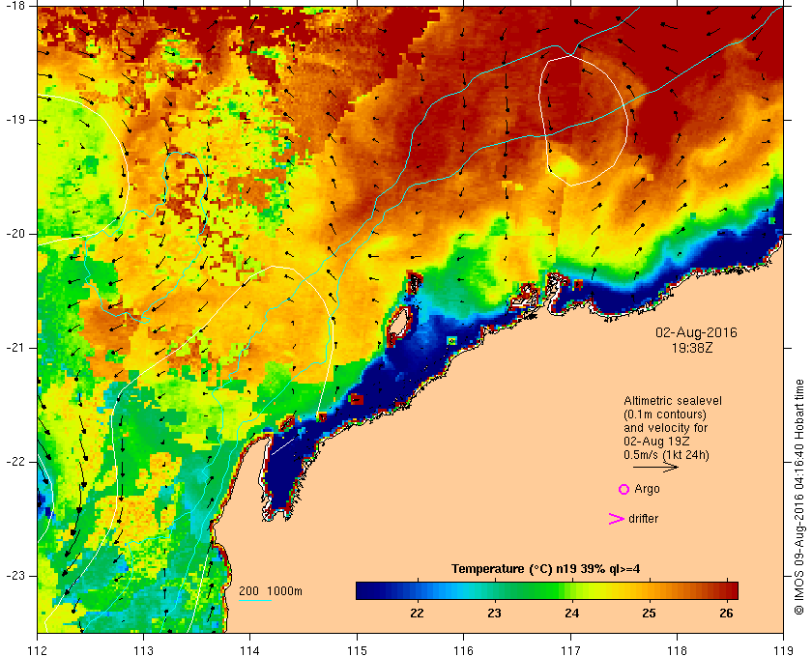
Task: Click the magenta Argo circle symbol
Action: click(x=624, y=489)
